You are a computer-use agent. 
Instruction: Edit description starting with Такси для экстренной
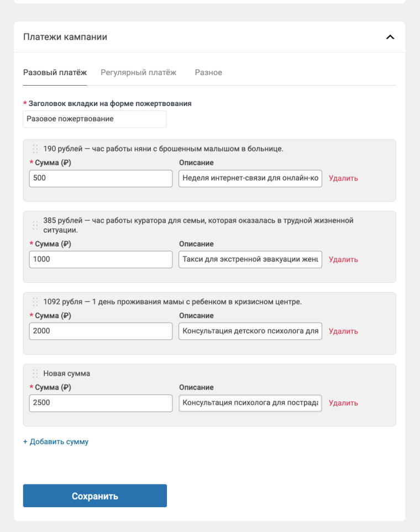click(250, 260)
